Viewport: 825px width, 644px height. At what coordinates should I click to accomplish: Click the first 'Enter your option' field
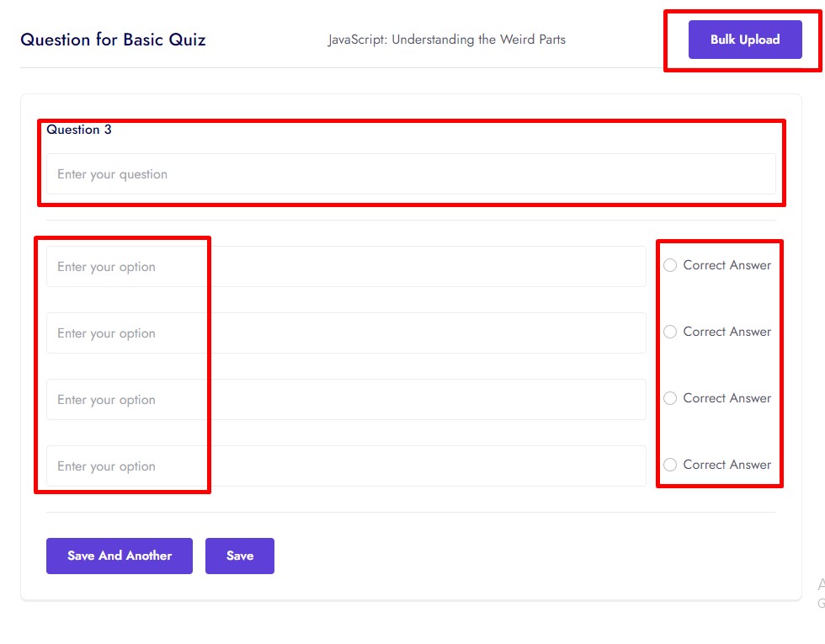coord(346,267)
